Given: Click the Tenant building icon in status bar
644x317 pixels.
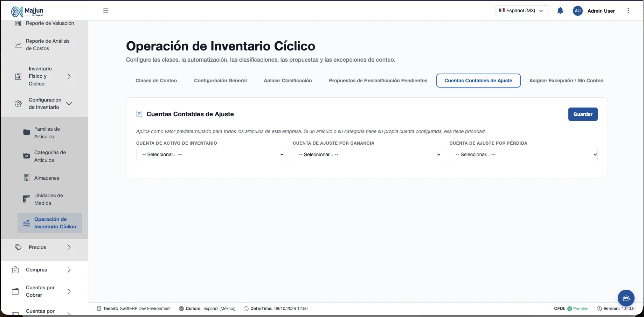Looking at the screenshot, I should [99, 309].
